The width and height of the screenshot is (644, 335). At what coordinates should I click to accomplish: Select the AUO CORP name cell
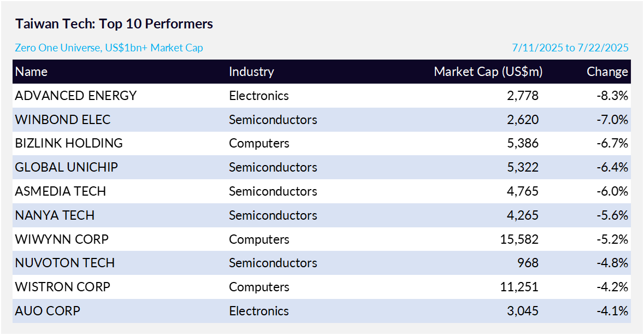tap(48, 311)
